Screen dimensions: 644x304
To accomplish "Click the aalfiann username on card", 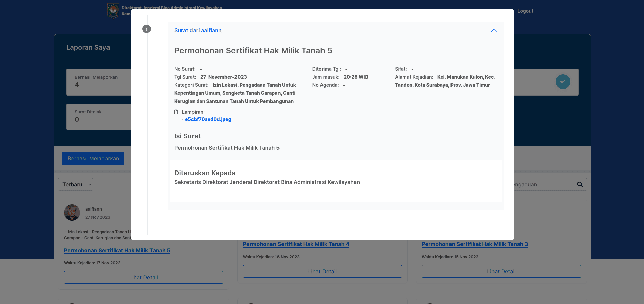I will tap(93, 209).
